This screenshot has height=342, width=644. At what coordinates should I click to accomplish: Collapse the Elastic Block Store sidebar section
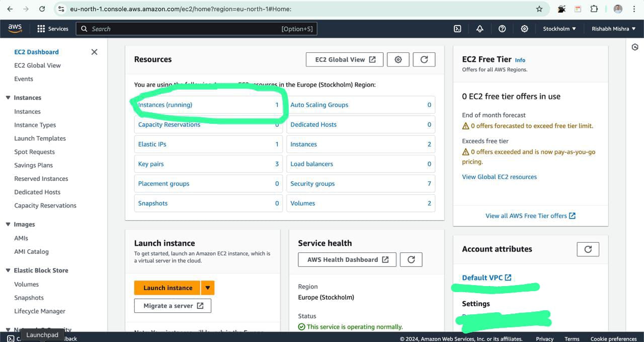pos(8,270)
